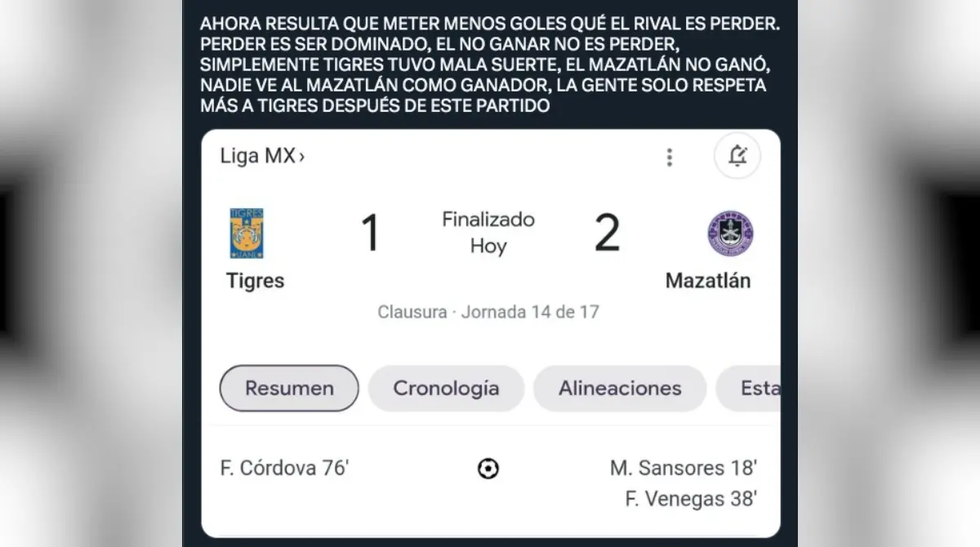The height and width of the screenshot is (547, 980).
Task: Click the Tigres team name
Action: (255, 281)
